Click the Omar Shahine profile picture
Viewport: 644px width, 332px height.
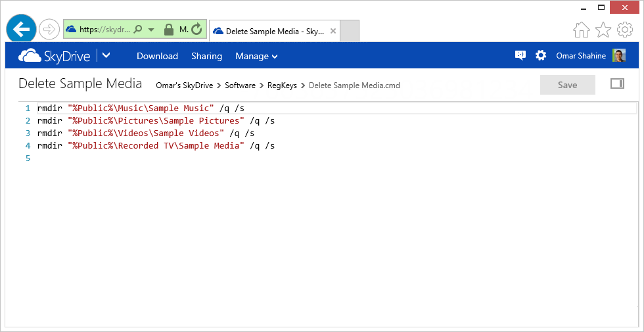coord(619,56)
